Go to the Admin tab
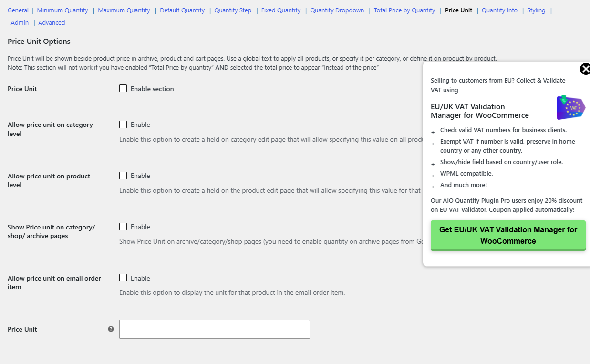This screenshot has width=590, height=364. point(20,22)
